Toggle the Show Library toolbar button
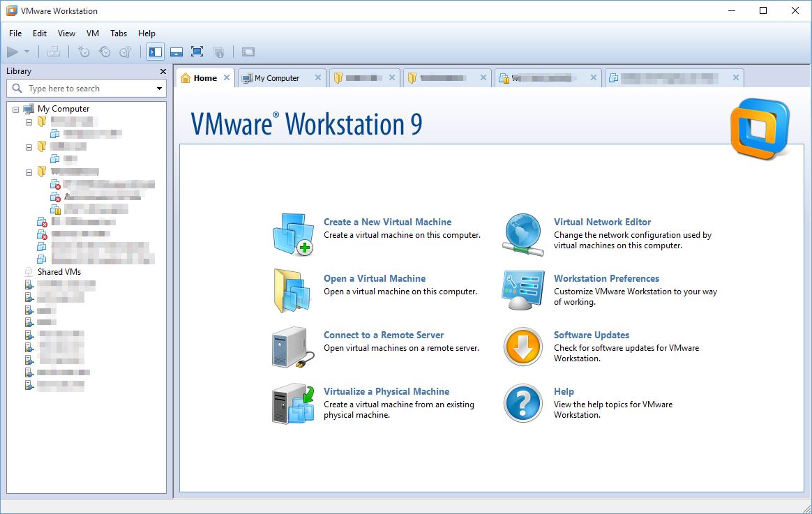 point(156,52)
